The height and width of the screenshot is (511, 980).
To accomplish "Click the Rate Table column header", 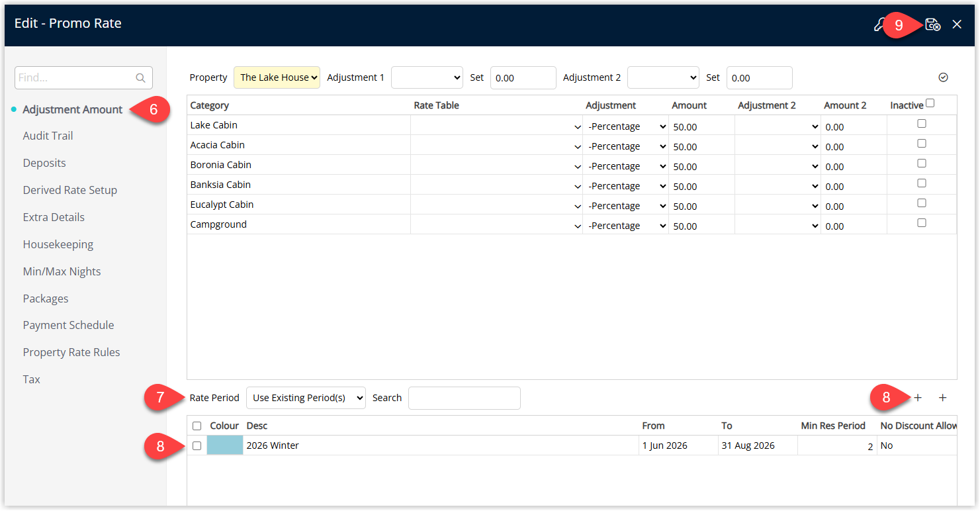I will 436,105.
